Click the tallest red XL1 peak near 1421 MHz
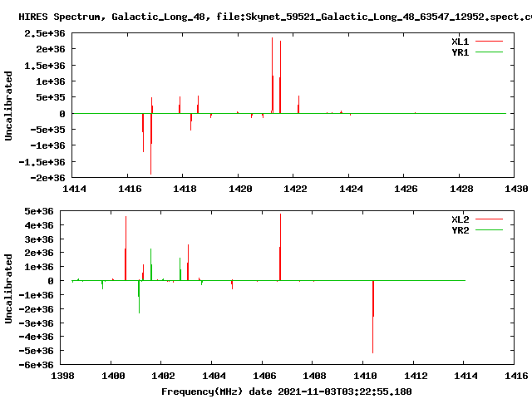The width and height of the screenshot is (532, 399). click(x=272, y=76)
